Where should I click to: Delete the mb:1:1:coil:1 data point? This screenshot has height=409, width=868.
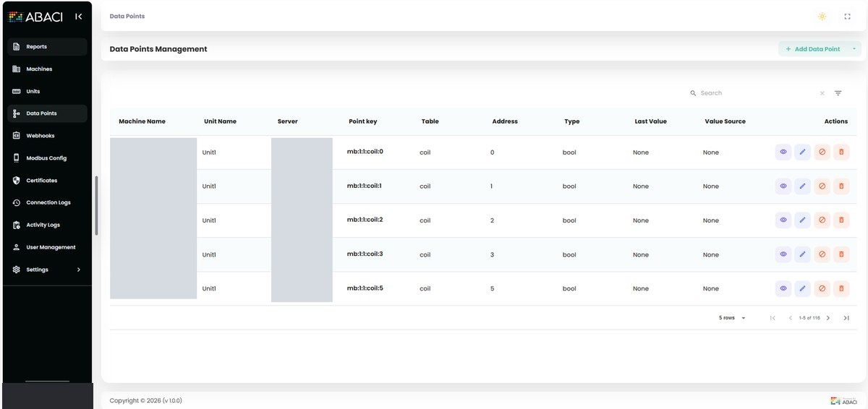841,186
